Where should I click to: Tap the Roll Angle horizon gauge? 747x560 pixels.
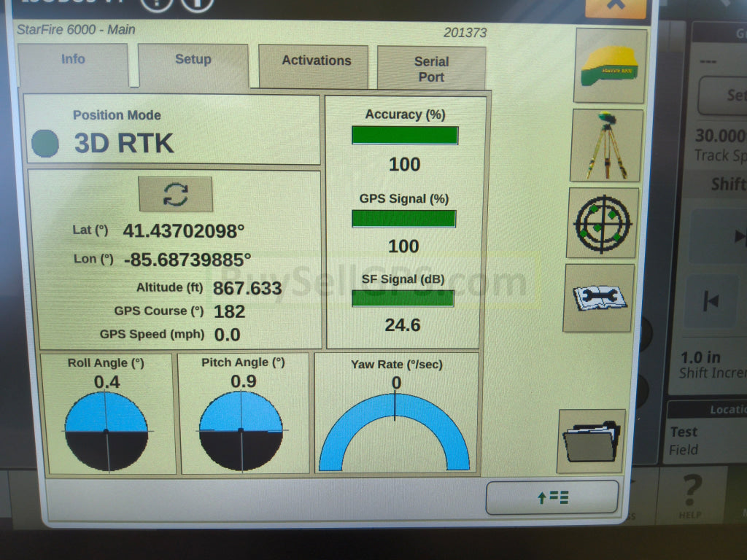(x=107, y=432)
